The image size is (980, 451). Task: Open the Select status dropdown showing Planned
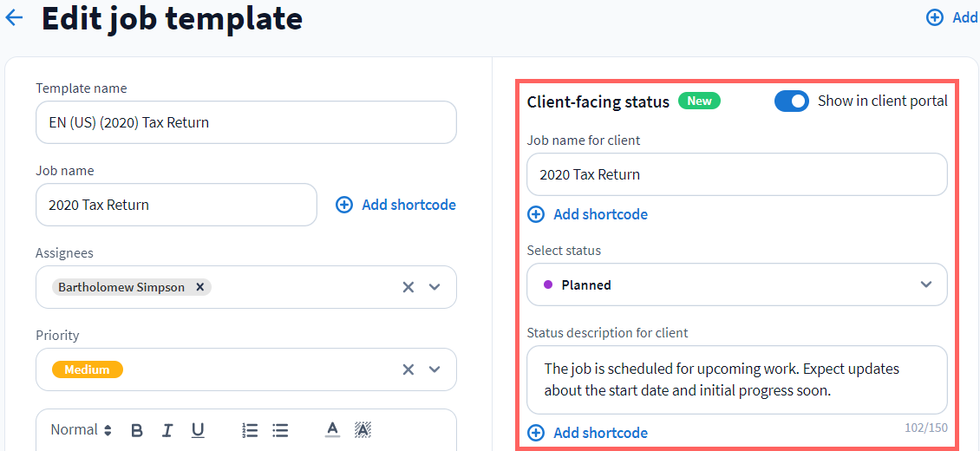736,284
